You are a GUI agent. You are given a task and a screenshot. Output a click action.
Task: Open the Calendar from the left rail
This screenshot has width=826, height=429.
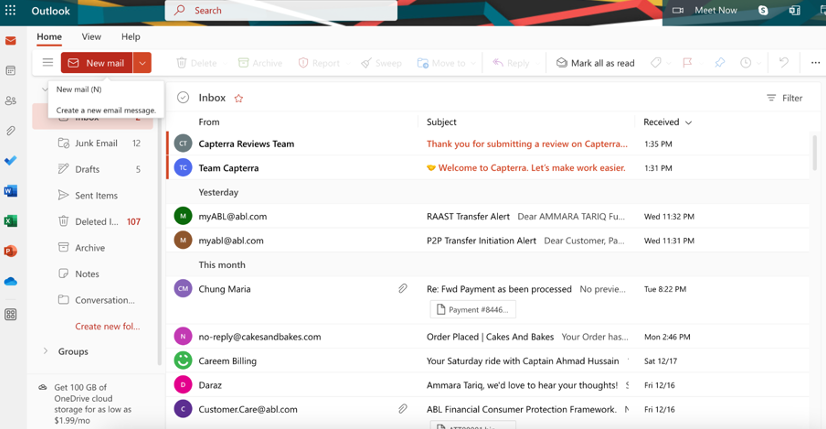point(11,71)
